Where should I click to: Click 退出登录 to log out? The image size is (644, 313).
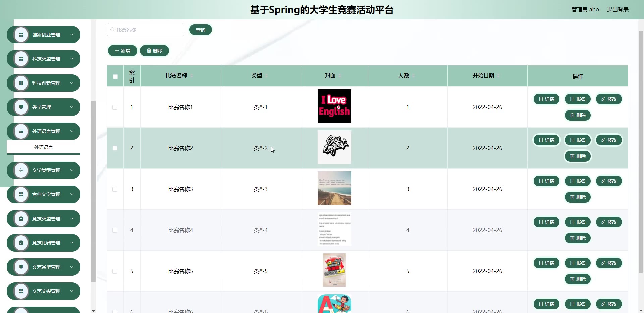coord(618,10)
